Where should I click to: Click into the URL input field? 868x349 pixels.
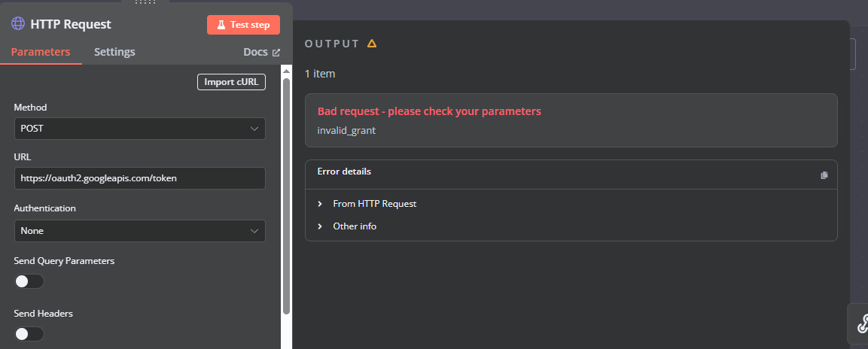(x=139, y=178)
